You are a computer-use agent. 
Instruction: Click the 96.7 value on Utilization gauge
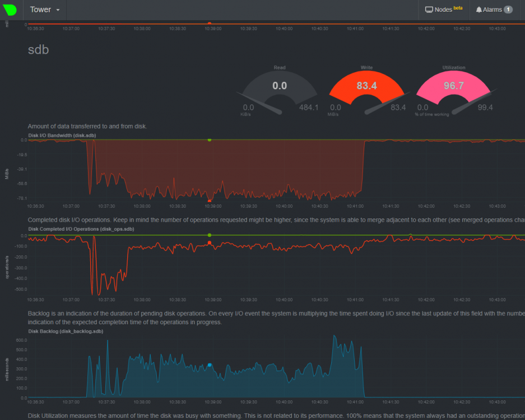pyautogui.click(x=454, y=86)
